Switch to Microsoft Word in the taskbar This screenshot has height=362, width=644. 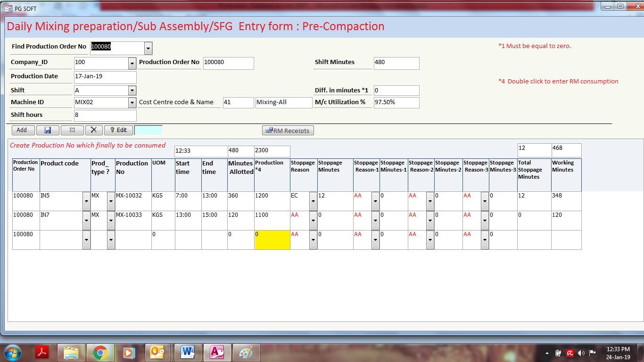click(x=187, y=353)
